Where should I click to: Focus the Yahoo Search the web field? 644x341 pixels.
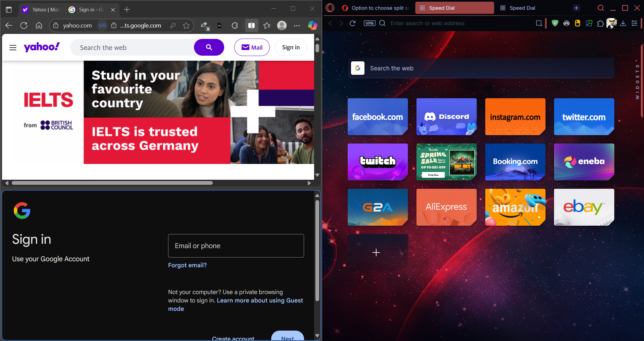pos(133,48)
